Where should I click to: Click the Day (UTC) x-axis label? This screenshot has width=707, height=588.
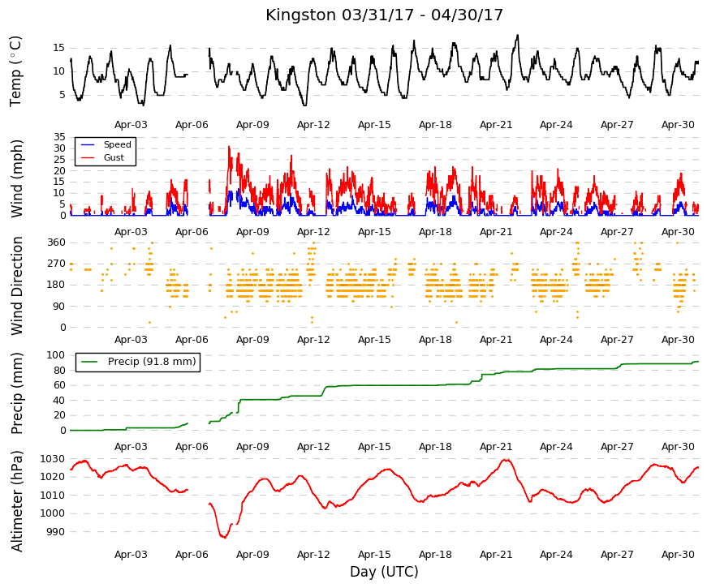coord(384,572)
